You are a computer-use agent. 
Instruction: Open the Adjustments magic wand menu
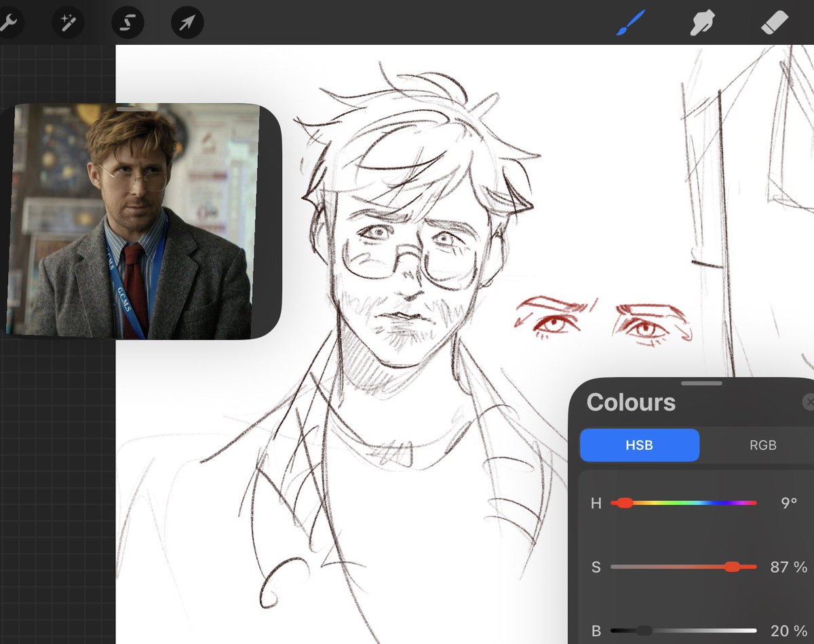click(x=68, y=24)
